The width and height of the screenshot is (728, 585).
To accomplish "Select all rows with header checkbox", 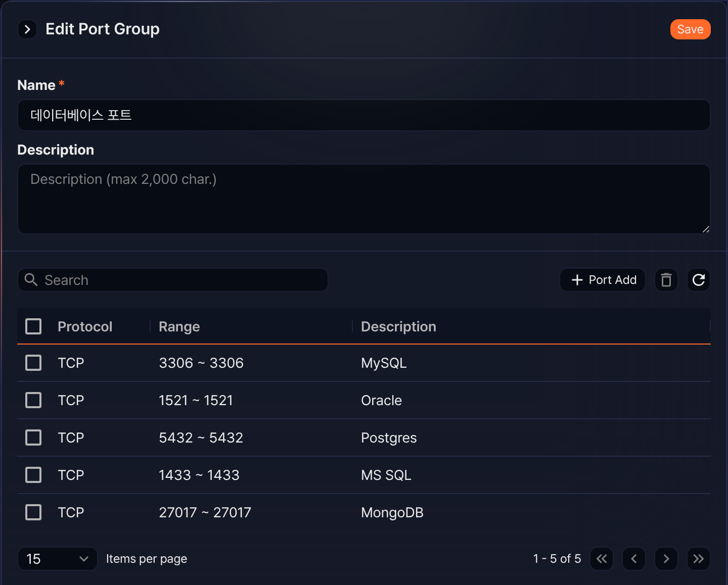I will tap(33, 326).
